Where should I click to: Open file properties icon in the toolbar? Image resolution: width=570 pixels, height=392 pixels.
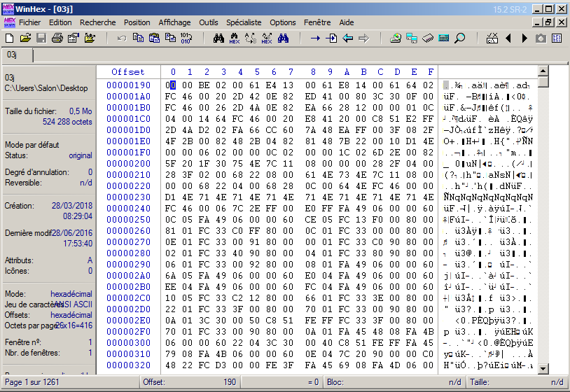pos(74,38)
